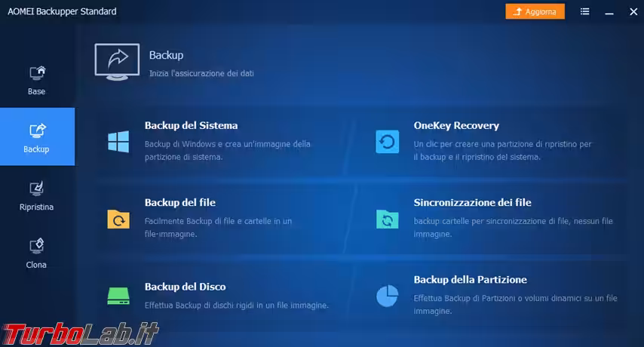Screen dimensions: 644x347
Task: Open the Ripristina sidebar tab
Action: point(37,195)
